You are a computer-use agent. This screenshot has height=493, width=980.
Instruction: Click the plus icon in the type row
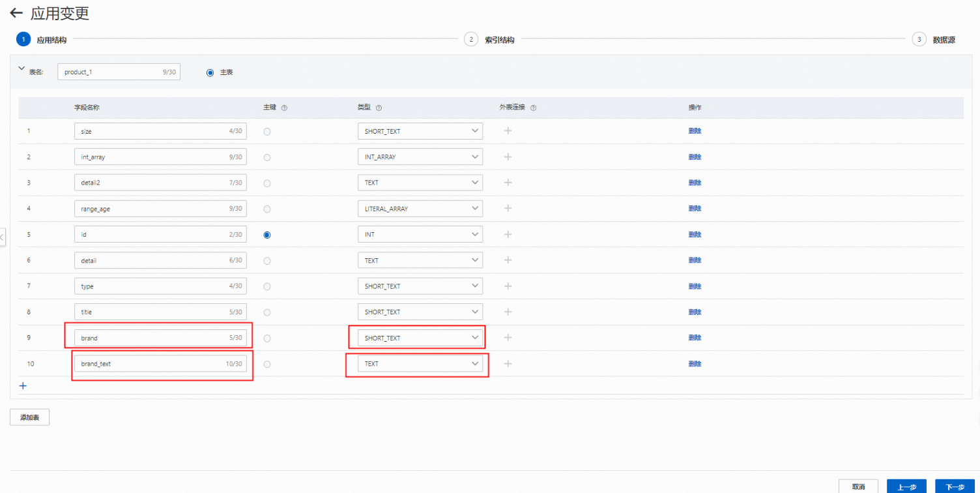click(508, 286)
